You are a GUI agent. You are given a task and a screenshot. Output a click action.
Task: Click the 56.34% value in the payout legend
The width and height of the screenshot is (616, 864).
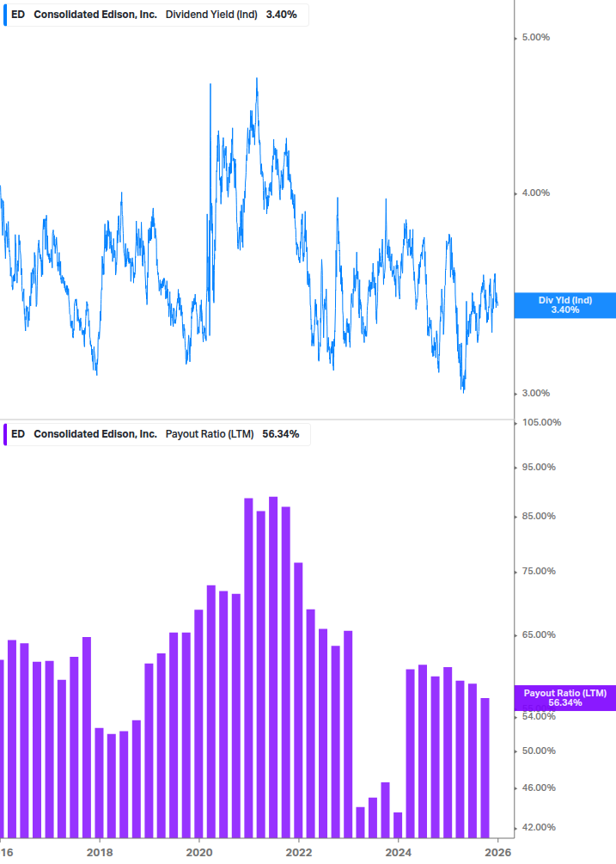(281, 434)
